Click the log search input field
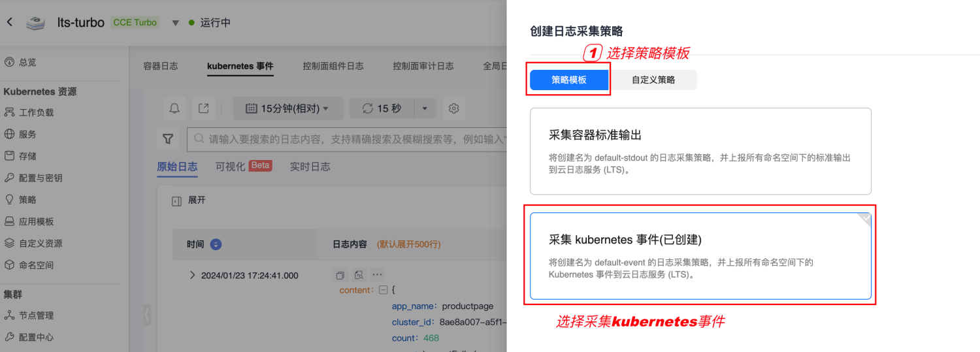Image resolution: width=980 pixels, height=352 pixels. point(347,139)
